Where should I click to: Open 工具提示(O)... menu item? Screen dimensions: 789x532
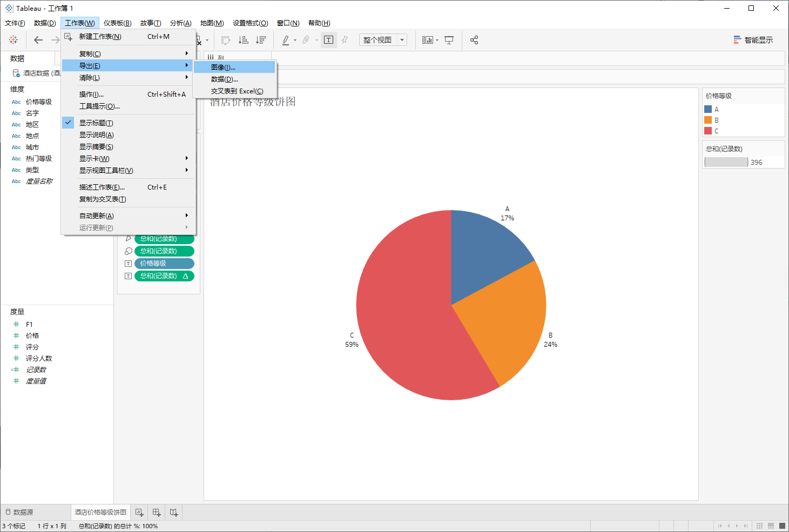coord(129,106)
